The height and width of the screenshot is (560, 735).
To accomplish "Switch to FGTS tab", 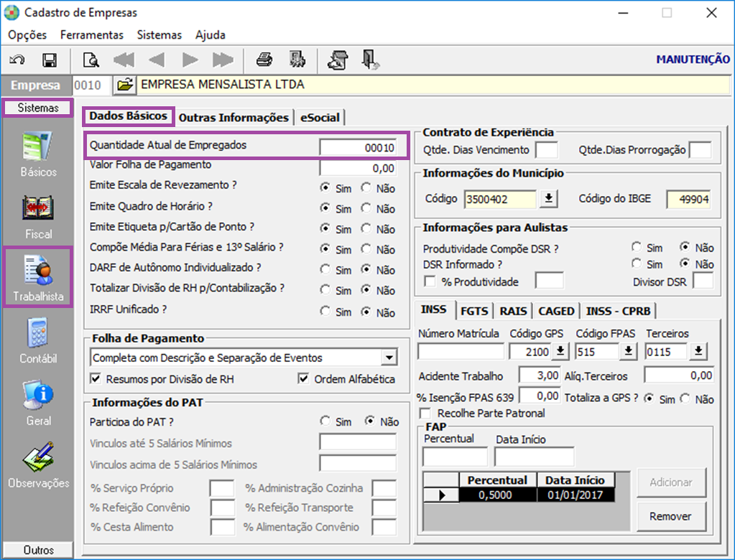I will click(x=474, y=311).
